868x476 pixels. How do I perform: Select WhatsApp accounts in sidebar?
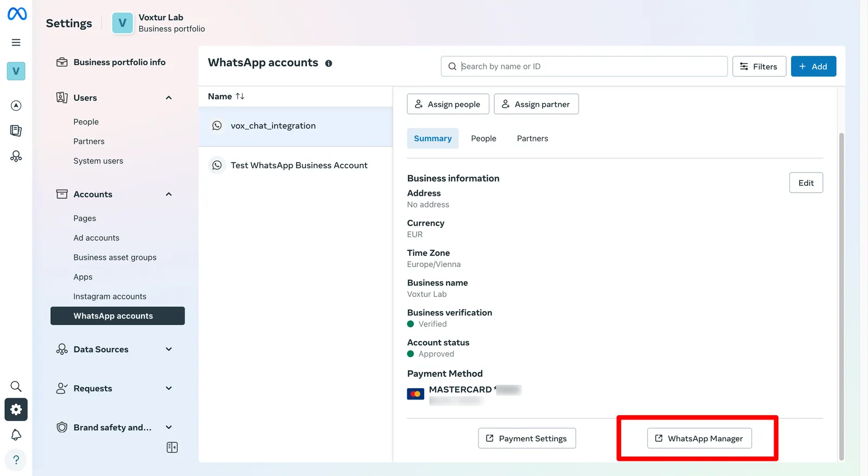pyautogui.click(x=118, y=316)
